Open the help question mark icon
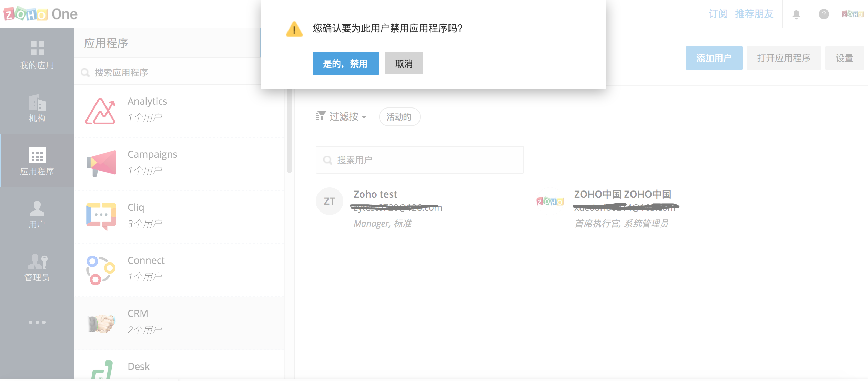Screen dimensions: 868x381 click(x=824, y=14)
